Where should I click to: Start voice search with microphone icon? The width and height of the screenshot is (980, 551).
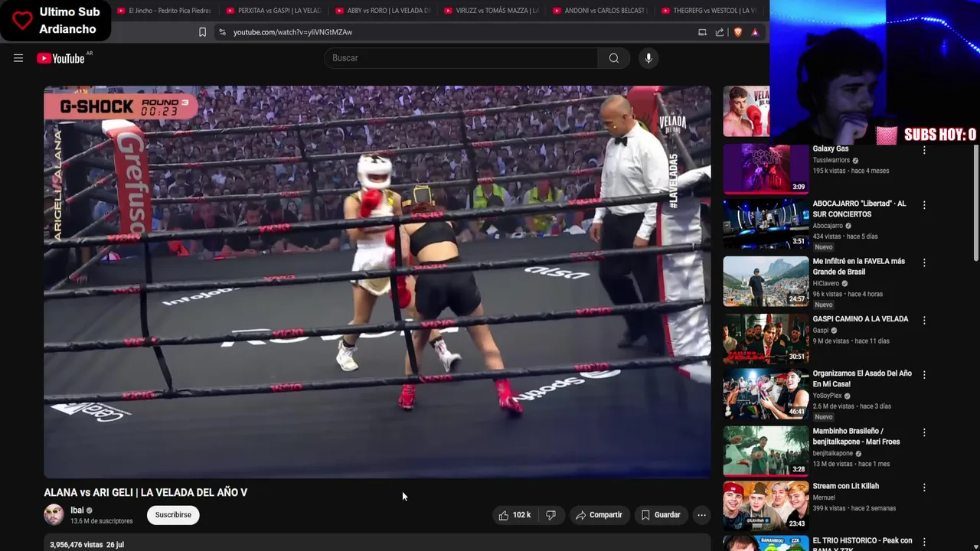pyautogui.click(x=648, y=58)
